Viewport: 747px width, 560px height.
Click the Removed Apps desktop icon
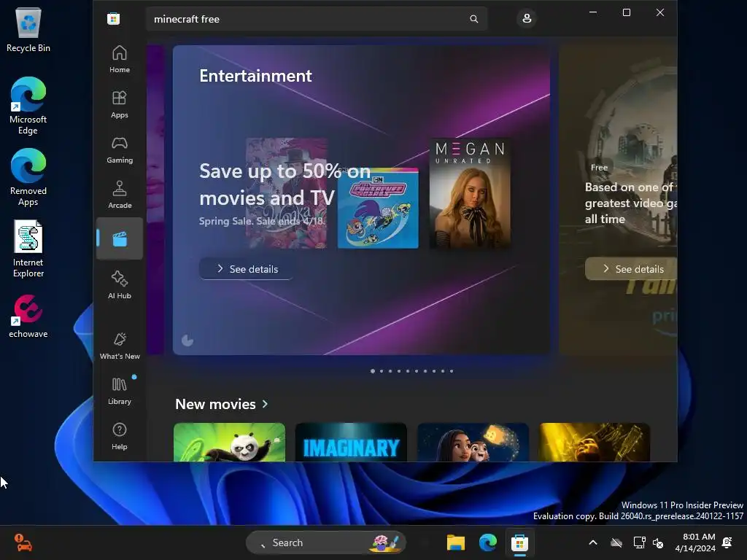pos(28,177)
